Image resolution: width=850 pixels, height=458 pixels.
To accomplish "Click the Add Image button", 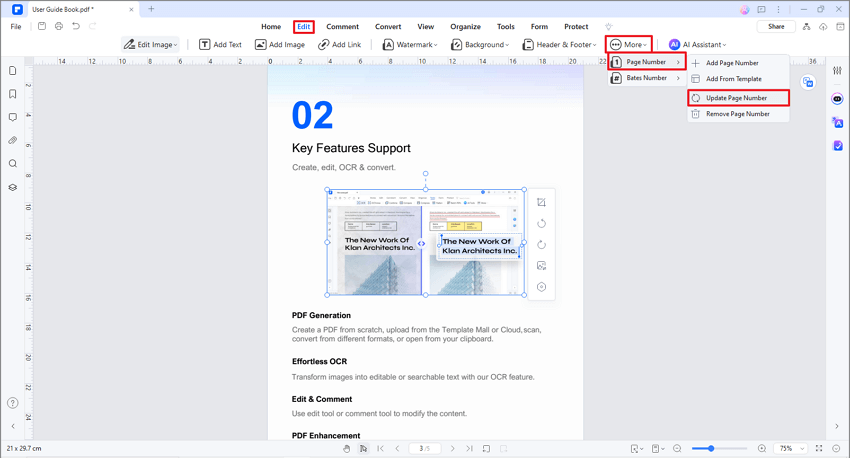I will click(280, 44).
